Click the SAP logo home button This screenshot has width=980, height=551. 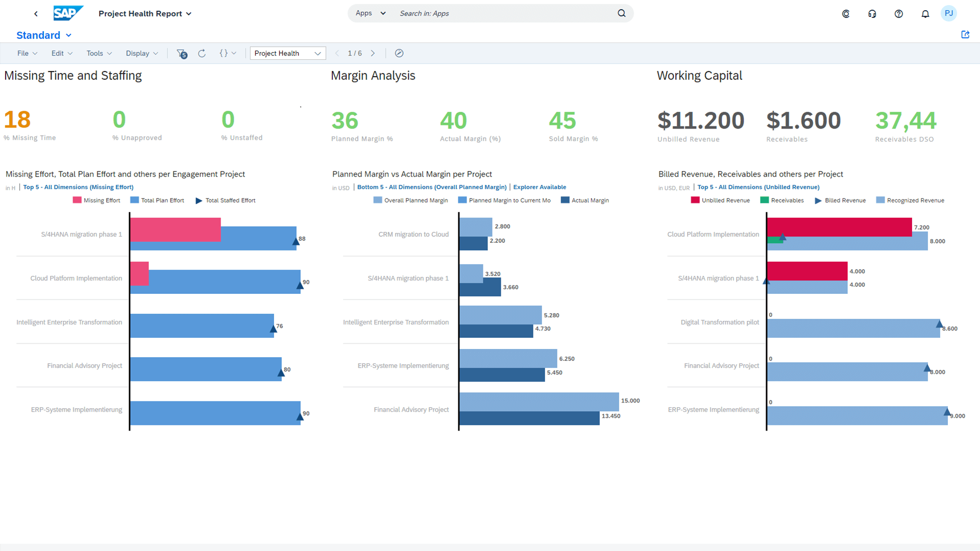pyautogui.click(x=67, y=13)
